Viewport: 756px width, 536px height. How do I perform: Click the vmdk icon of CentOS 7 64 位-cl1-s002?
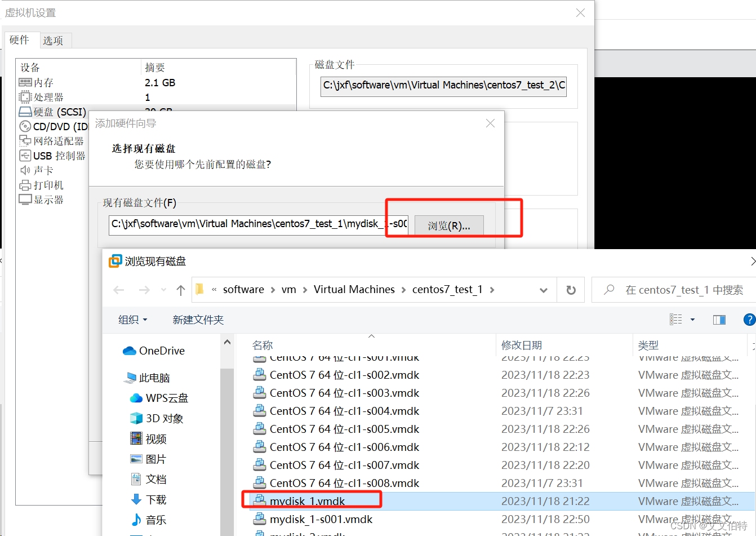pyautogui.click(x=259, y=375)
